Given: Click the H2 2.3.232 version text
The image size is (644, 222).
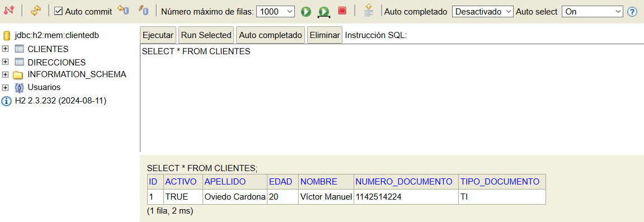Looking at the screenshot, I should click(x=61, y=101).
